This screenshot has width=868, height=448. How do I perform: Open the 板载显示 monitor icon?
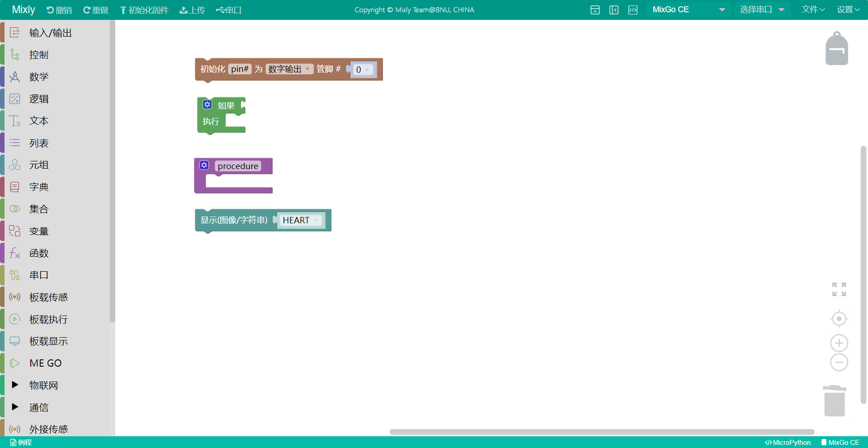click(x=14, y=341)
